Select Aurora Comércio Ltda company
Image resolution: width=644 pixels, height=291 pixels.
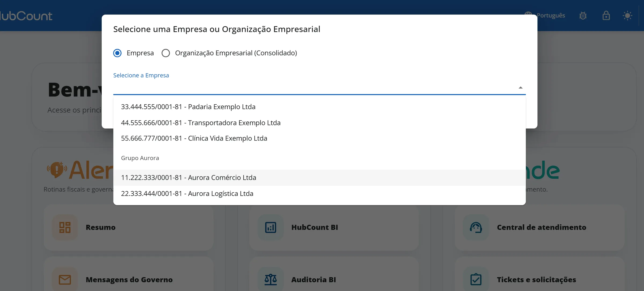click(319, 178)
